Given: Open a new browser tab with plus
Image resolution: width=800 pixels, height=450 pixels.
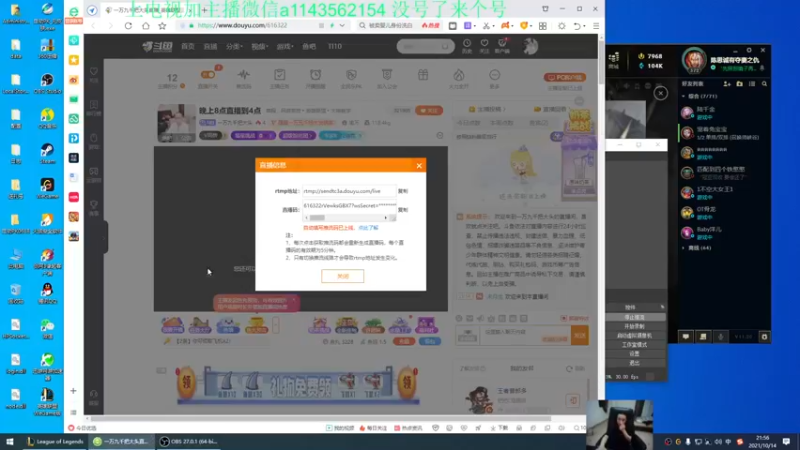Looking at the screenshot, I should tap(204, 10).
